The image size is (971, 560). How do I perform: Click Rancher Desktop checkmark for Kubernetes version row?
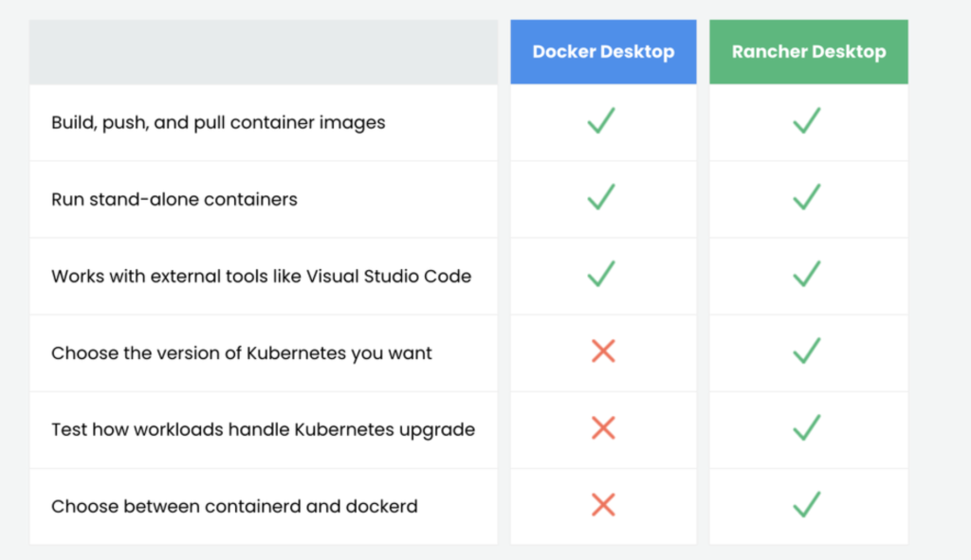tap(806, 352)
